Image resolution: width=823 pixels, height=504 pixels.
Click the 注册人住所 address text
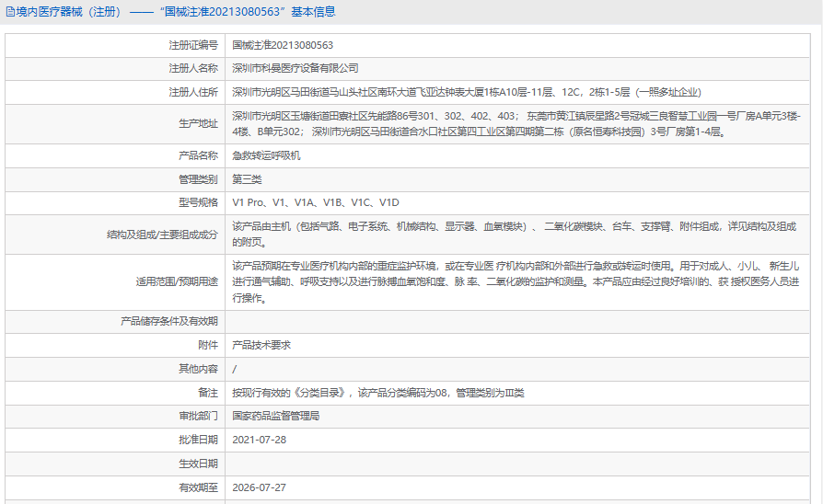tap(466, 92)
